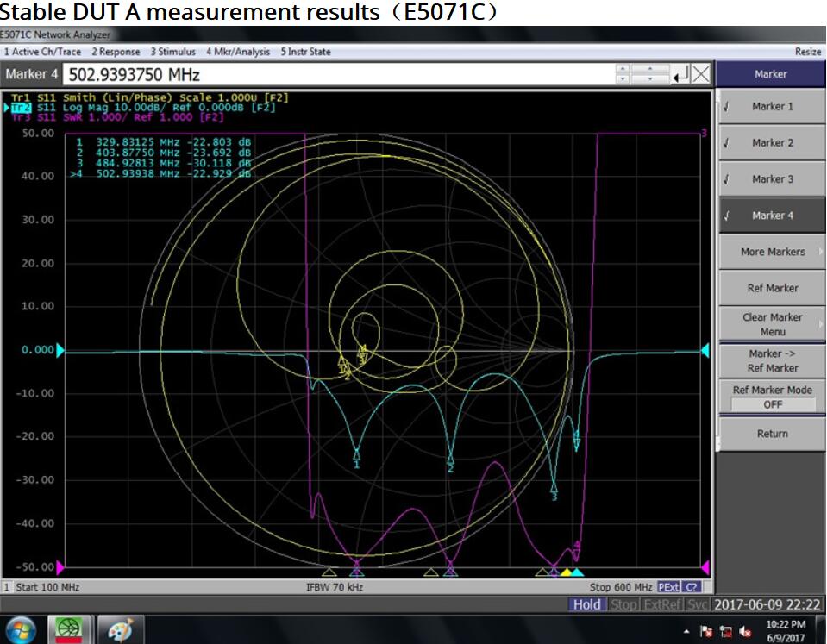The image size is (827, 644).
Task: Click the PExt port extension status indicator
Action: coord(668,587)
